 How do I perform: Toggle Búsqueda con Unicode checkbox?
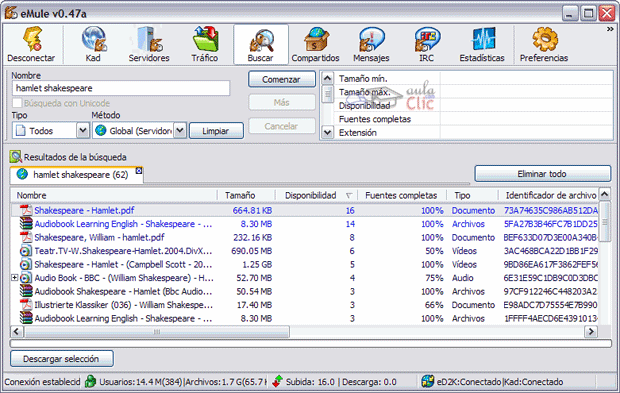pos(17,103)
